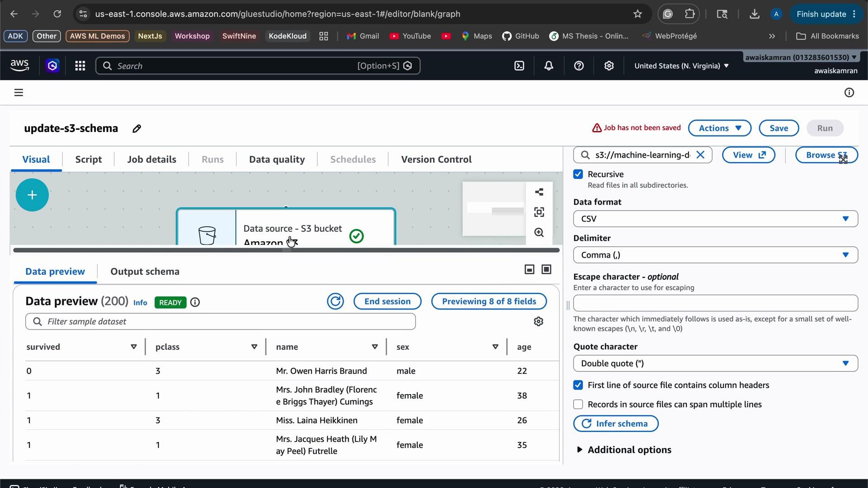Open the info panel icon at top right
The height and width of the screenshot is (488, 868).
[849, 93]
